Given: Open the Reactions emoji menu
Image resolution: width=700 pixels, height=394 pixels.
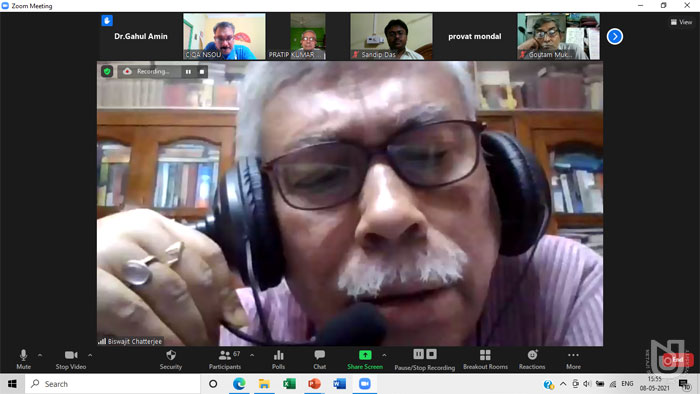Looking at the screenshot, I should (532, 360).
